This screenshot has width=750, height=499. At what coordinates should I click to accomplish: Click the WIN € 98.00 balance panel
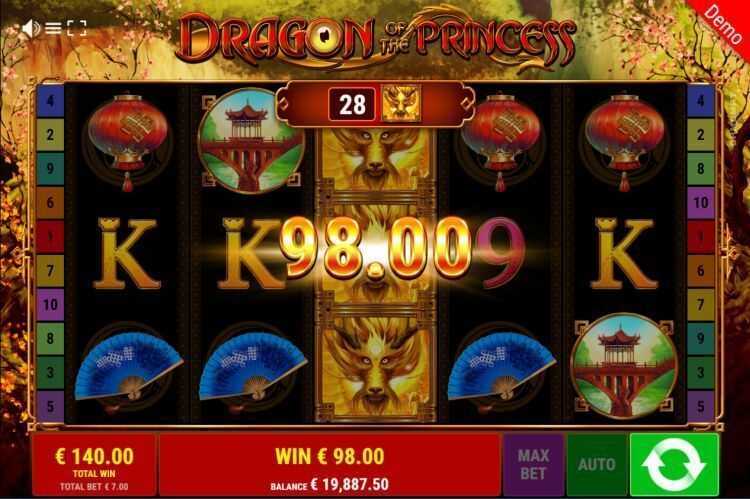click(330, 465)
